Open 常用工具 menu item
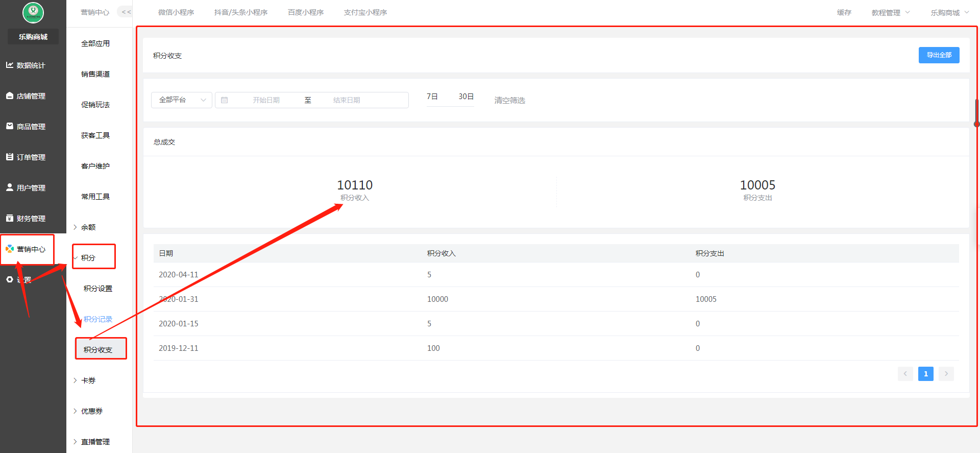The width and height of the screenshot is (980, 453). click(x=95, y=197)
